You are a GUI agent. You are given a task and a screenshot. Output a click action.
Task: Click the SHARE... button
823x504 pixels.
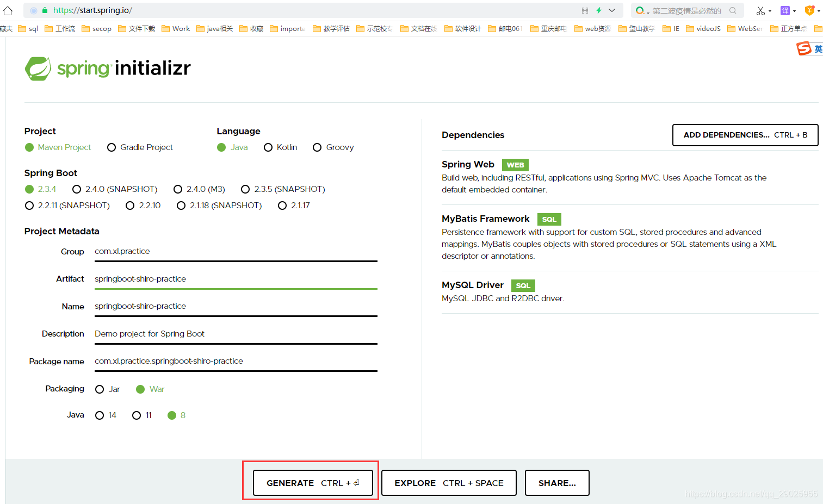coord(557,483)
